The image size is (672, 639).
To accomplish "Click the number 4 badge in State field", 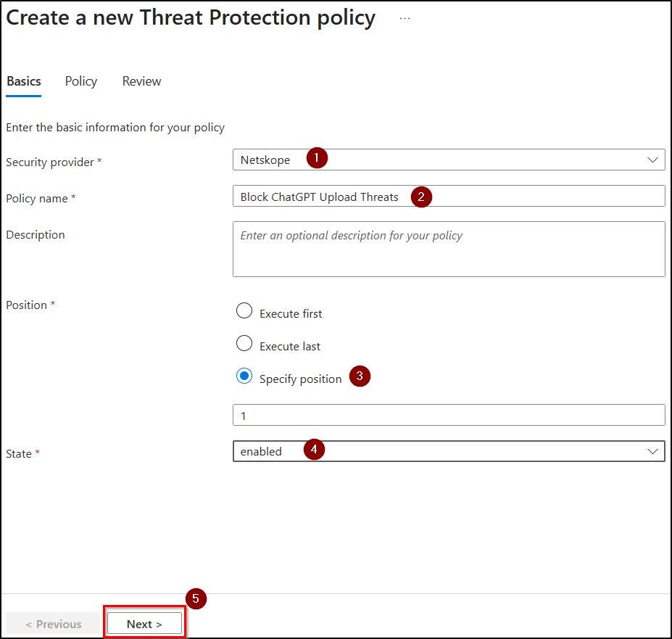I will click(314, 449).
